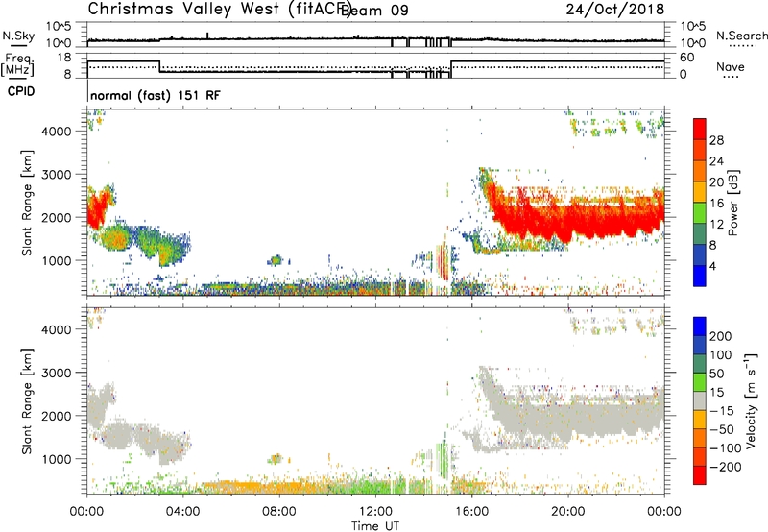Click the N.Sky legend label
The width and height of the screenshot is (768, 532).
click(18, 36)
